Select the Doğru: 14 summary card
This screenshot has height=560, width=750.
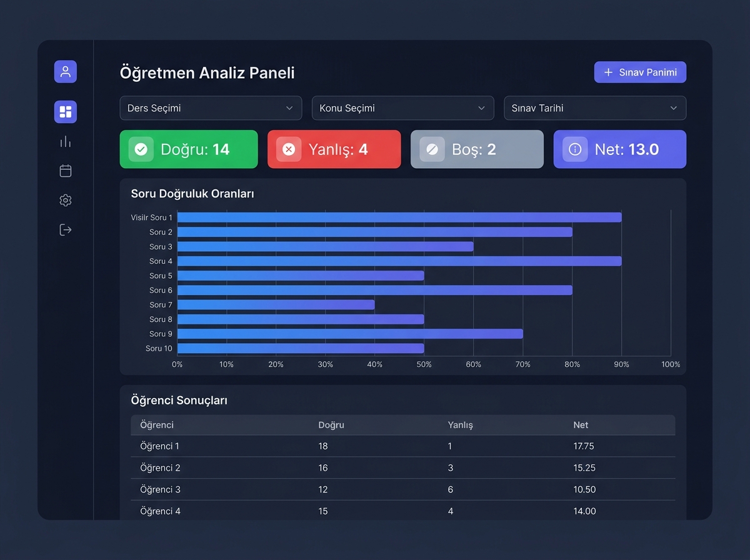pos(189,149)
